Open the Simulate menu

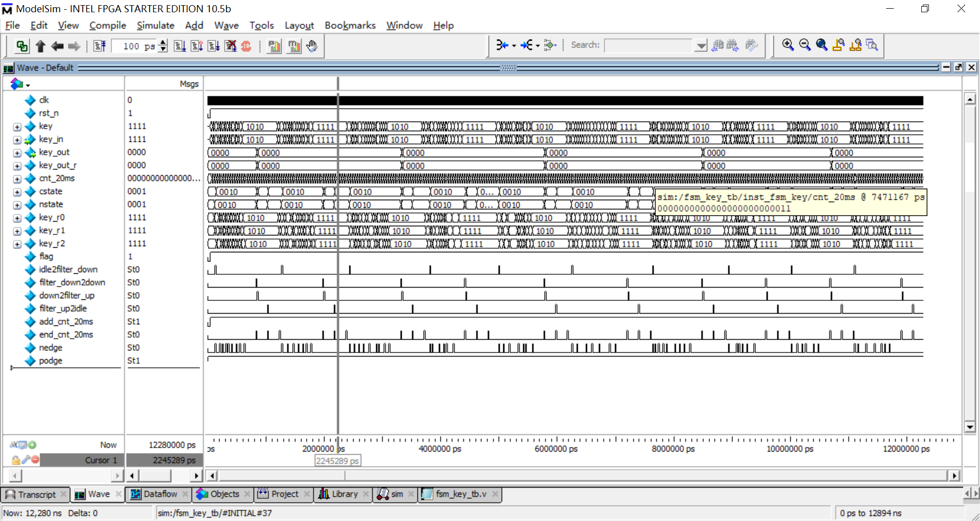[155, 25]
